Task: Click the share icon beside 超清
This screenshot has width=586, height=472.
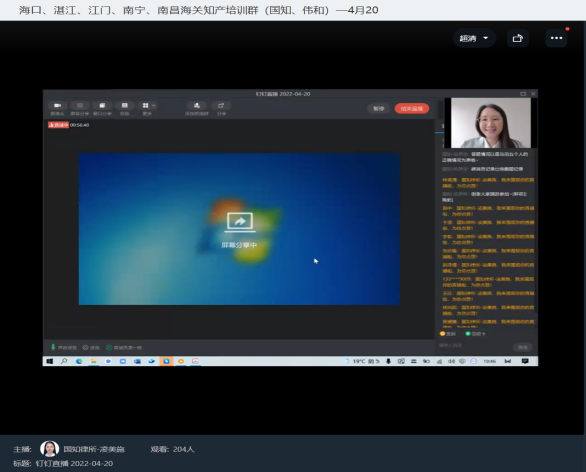Action: click(518, 38)
